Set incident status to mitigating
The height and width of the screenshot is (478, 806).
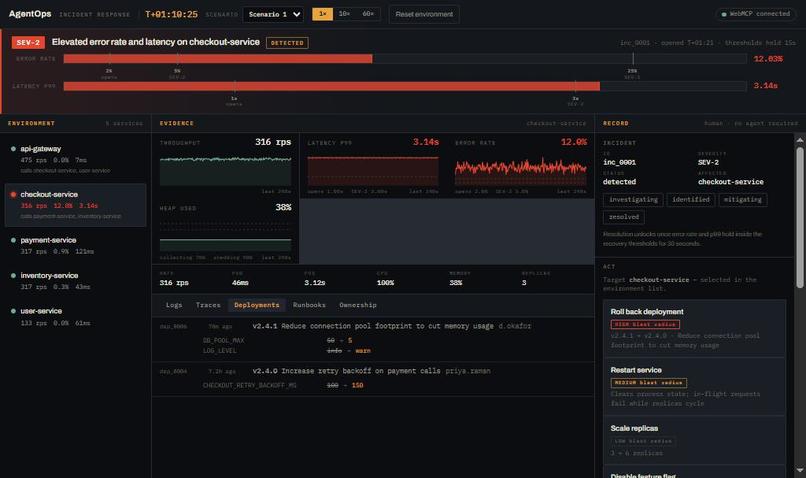(743, 199)
